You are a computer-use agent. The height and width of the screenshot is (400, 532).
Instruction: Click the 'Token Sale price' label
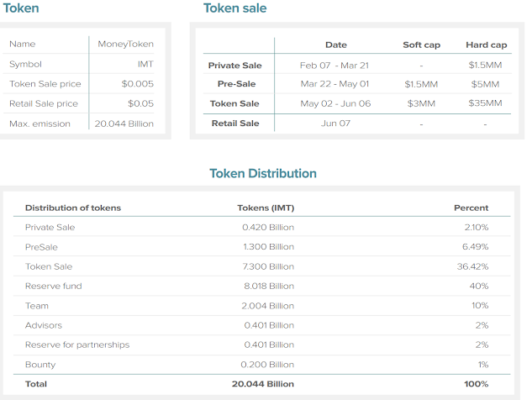click(45, 83)
